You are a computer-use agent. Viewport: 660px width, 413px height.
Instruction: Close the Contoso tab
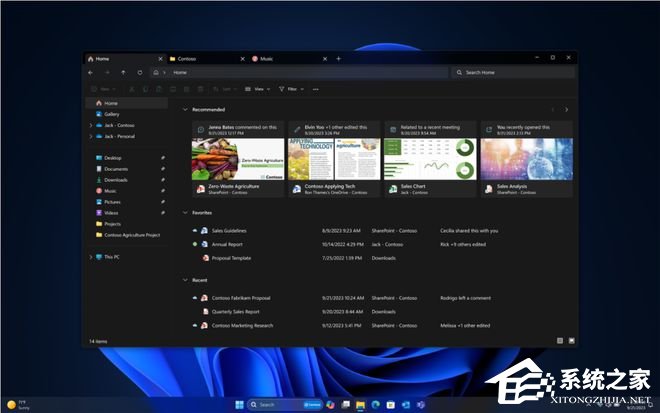(242, 59)
